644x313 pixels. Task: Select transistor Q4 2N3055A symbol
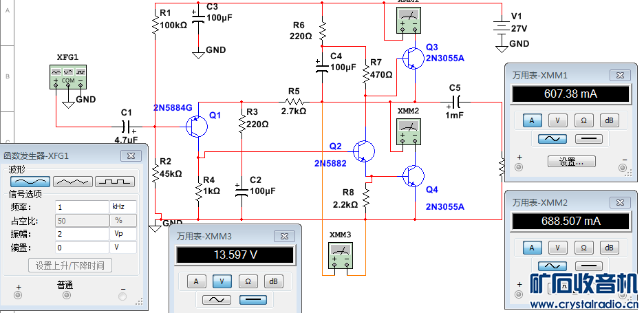click(414, 175)
